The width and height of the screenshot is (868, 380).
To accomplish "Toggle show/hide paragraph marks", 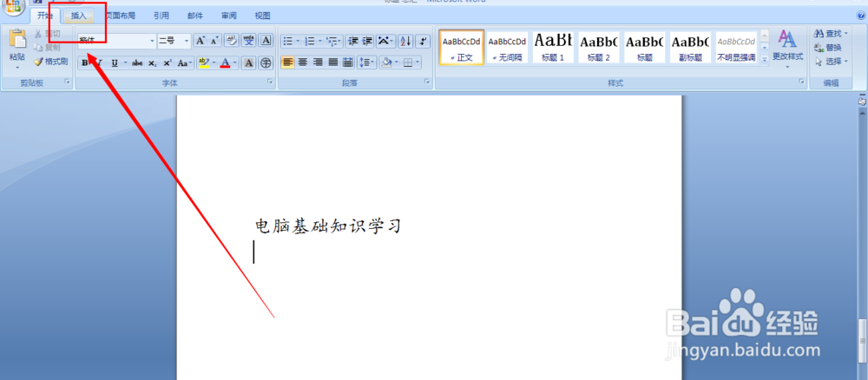I will (423, 41).
